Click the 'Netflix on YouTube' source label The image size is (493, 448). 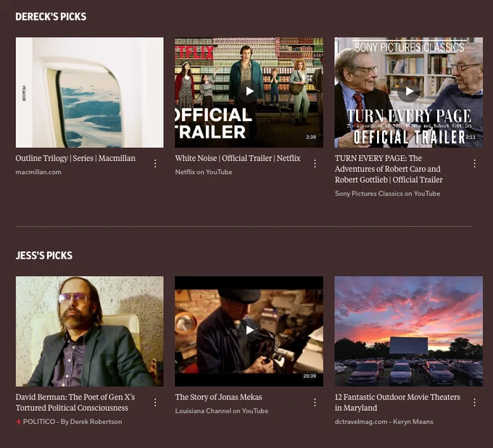coord(204,172)
